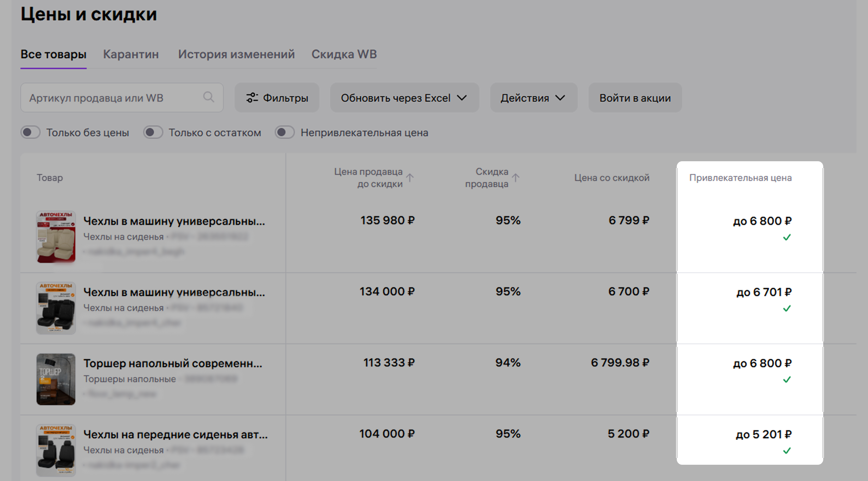Viewport: 868px width, 481px height.
Task: Enable the Только с остатком toggle
Action: pos(153,132)
